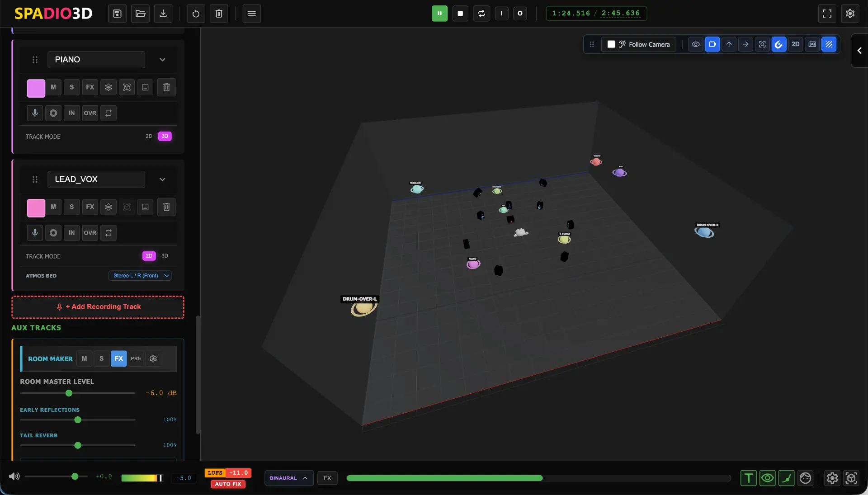Collapse the right side panel chevron
The image size is (868, 495).
tap(859, 51)
